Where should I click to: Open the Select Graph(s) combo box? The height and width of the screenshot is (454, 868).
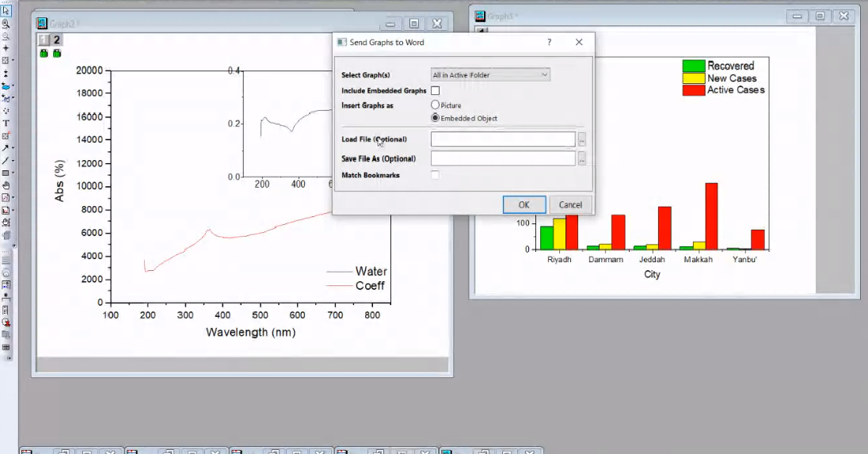[490, 74]
